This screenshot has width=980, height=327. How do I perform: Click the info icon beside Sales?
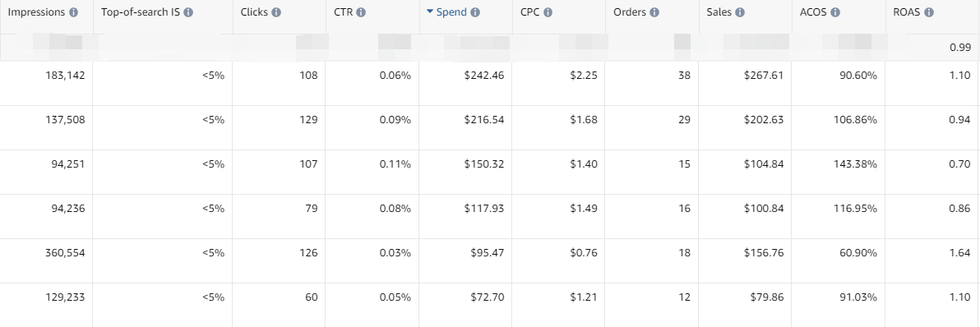coord(740,12)
